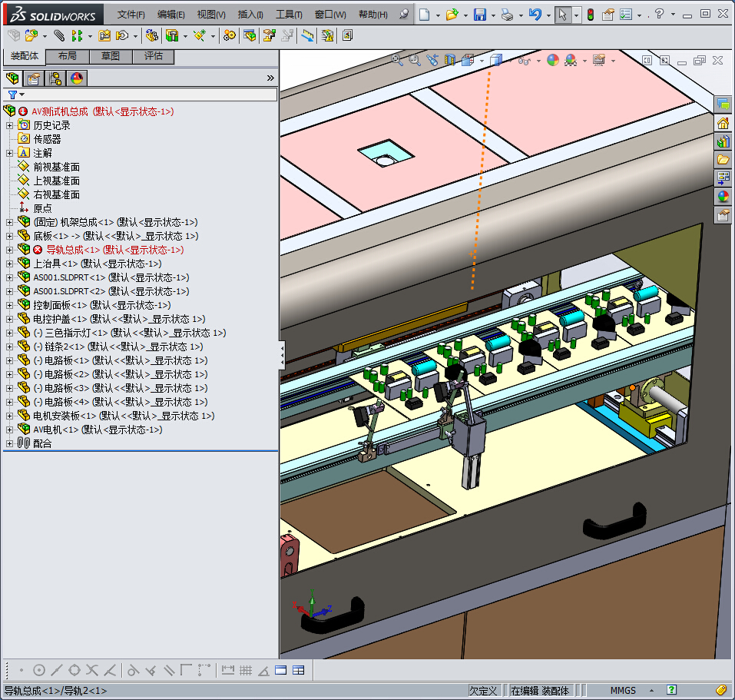The image size is (735, 700).
Task: Toggle the grid snap icon in bottom toolbar
Action: pyautogui.click(x=246, y=670)
